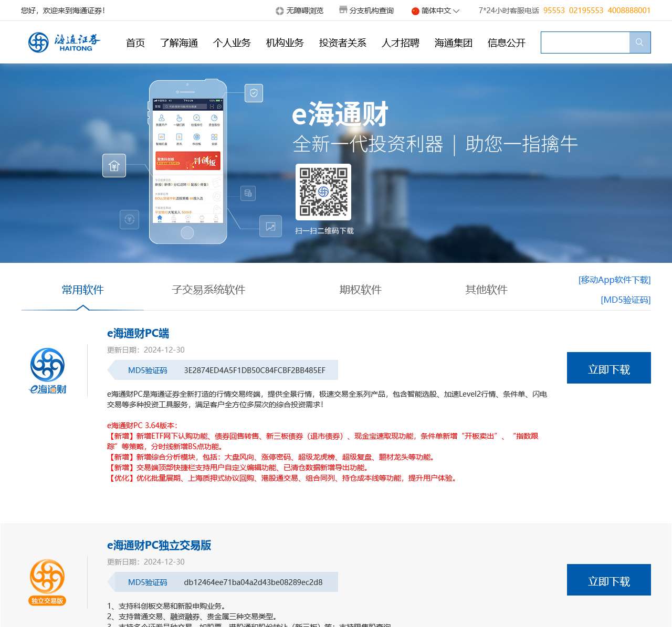Click the phone mockup image in banner

[188, 162]
